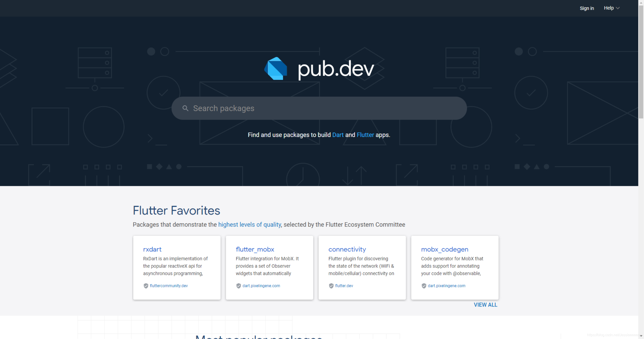
Task: Click the Sign in link
Action: click(587, 8)
